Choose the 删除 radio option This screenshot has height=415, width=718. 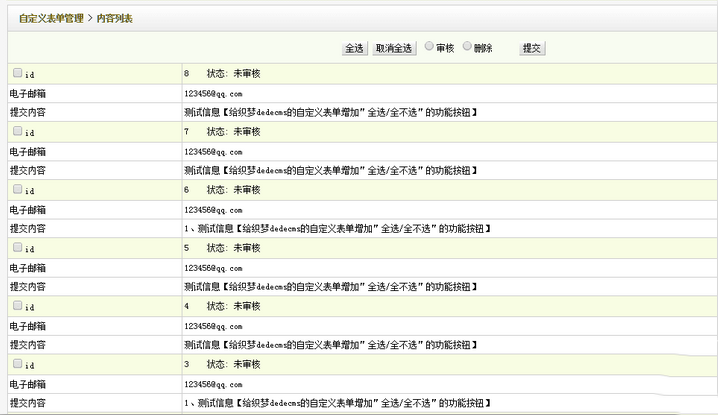pos(467,47)
